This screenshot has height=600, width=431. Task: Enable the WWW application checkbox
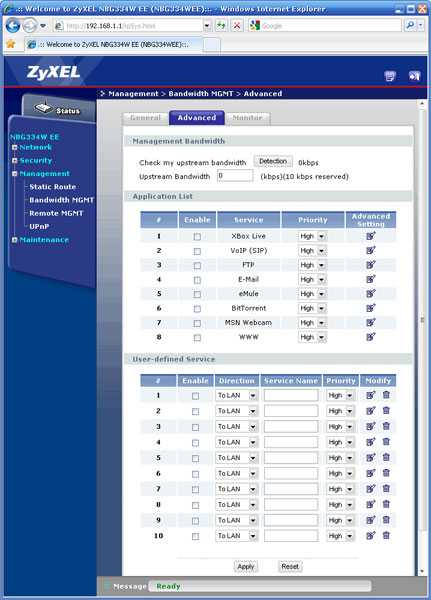click(x=197, y=338)
